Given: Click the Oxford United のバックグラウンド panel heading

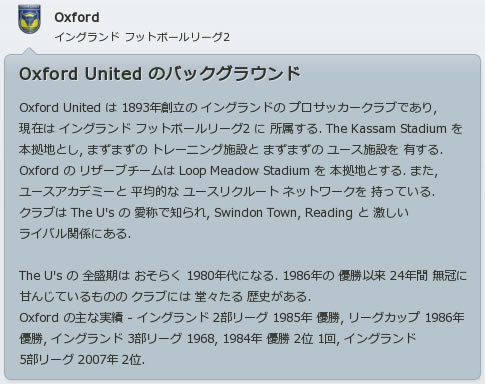Looking at the screenshot, I should click(x=160, y=74).
